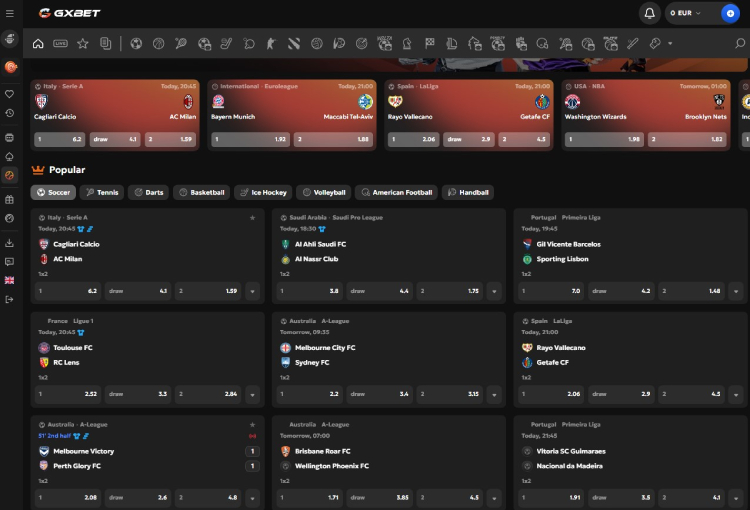Open the spade casino icon in sidebar
The height and width of the screenshot is (510, 750).
(x=10, y=156)
